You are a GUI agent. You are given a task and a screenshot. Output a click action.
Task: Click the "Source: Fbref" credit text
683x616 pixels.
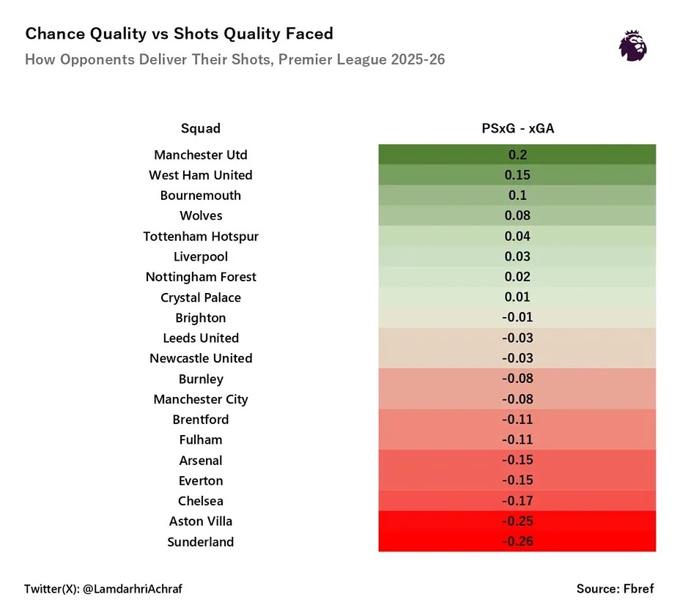(615, 588)
